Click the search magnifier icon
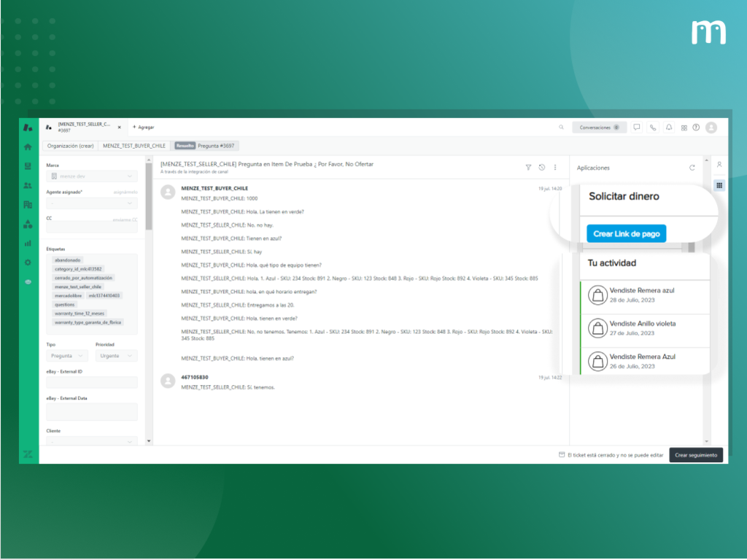Screen dimensions: 747x560 [561, 127]
